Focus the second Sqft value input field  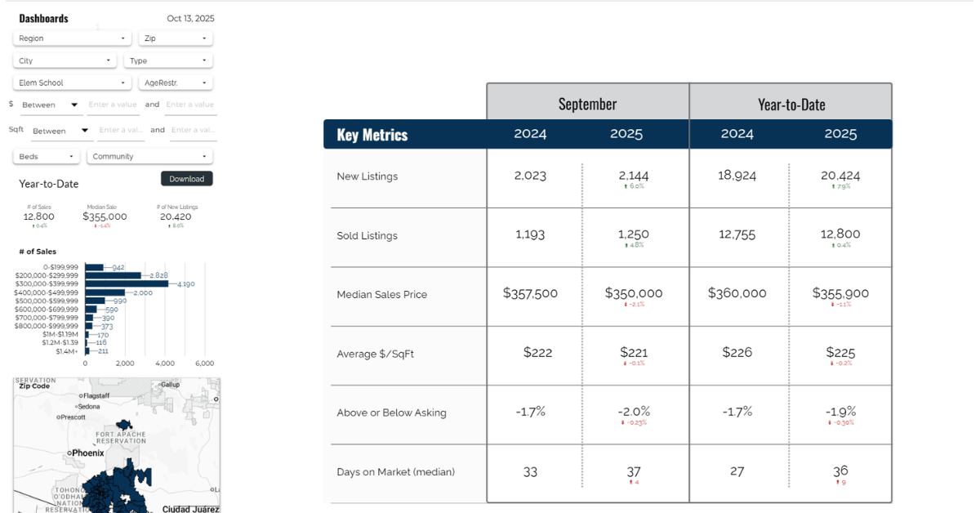click(193, 130)
